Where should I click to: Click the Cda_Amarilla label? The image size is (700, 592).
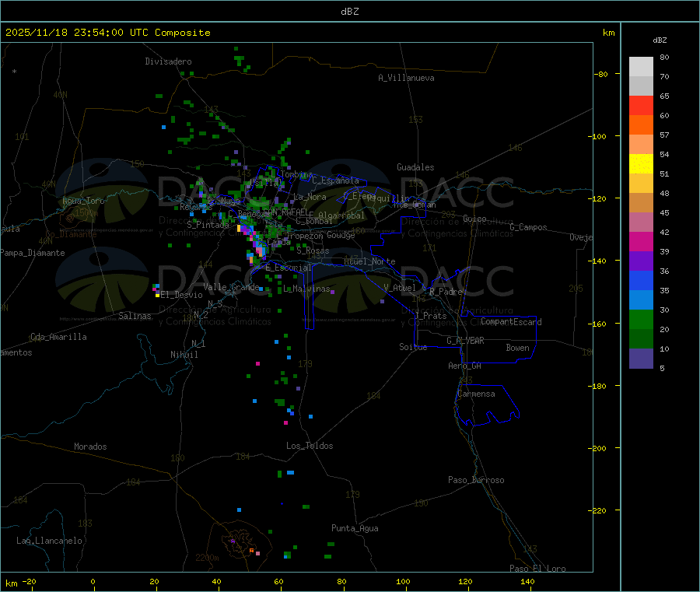[x=58, y=337]
